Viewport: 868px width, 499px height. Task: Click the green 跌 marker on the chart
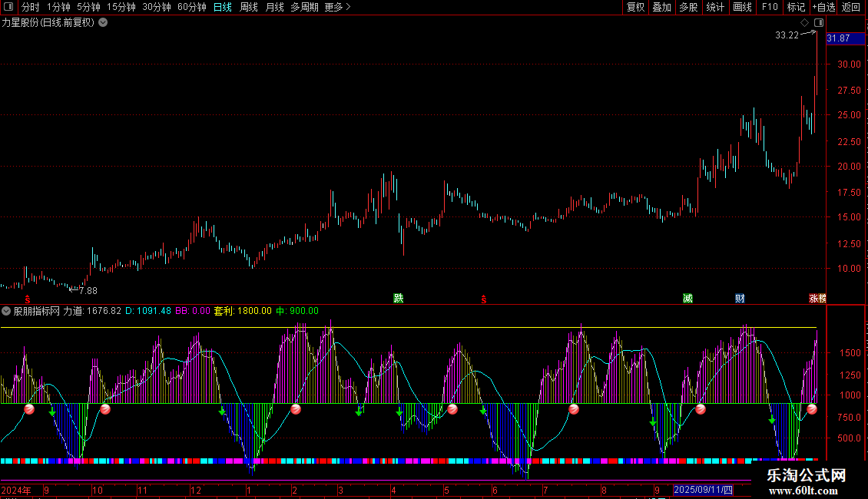click(x=398, y=298)
